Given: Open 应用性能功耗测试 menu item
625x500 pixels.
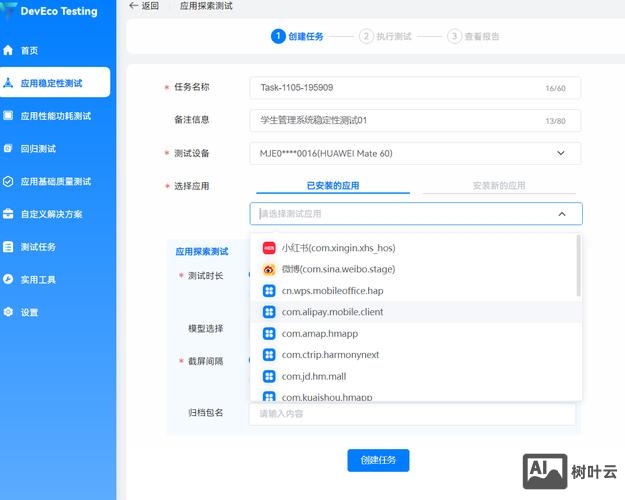Looking at the screenshot, I should pos(56,116).
